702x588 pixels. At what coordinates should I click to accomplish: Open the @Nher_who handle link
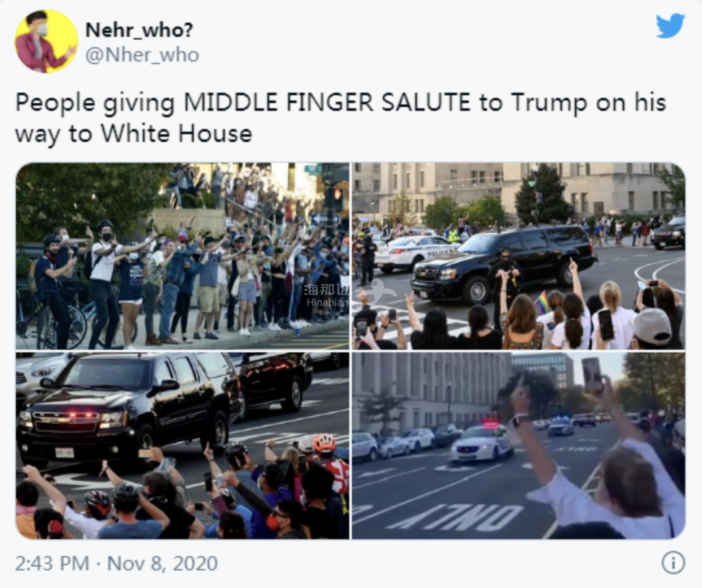(x=142, y=55)
